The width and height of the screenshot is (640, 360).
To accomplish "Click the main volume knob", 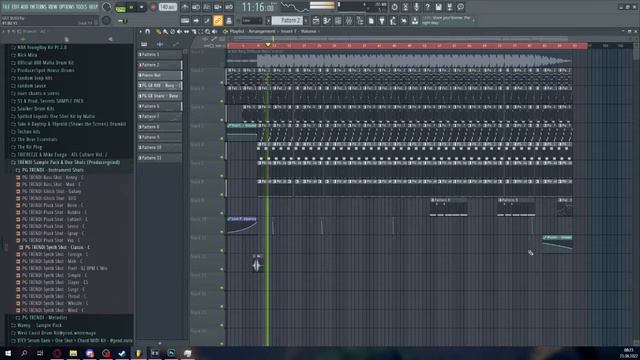I will coord(106,7).
